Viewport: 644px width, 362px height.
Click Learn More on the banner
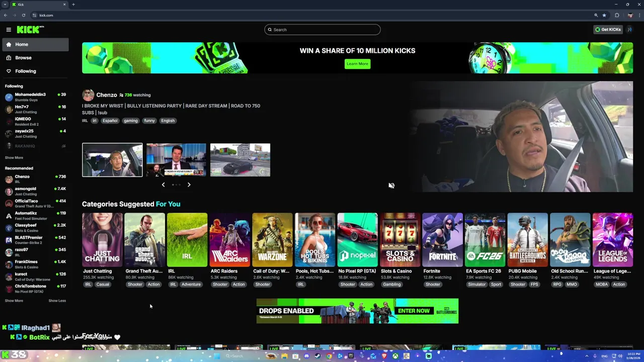(x=357, y=64)
